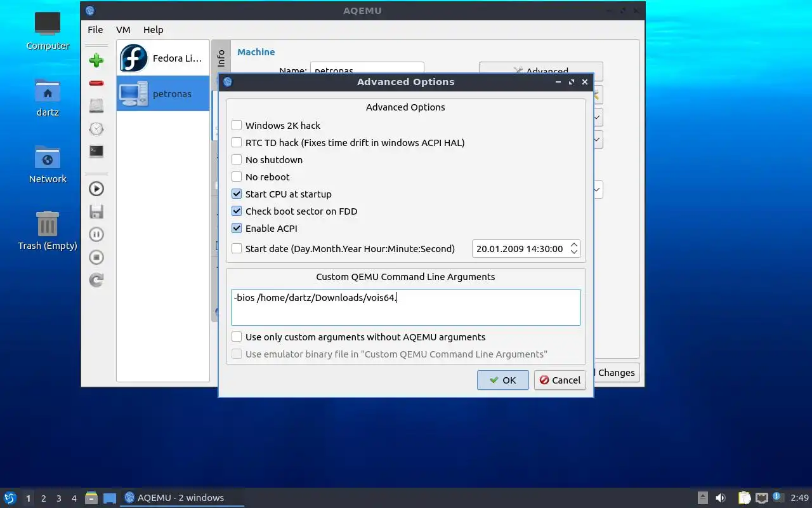Open the Trash (Empty) desktop icon

coord(48,231)
